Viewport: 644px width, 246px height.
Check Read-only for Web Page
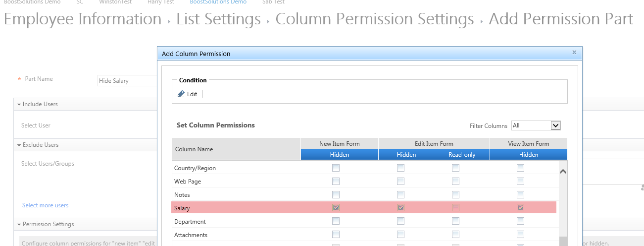pos(455,182)
